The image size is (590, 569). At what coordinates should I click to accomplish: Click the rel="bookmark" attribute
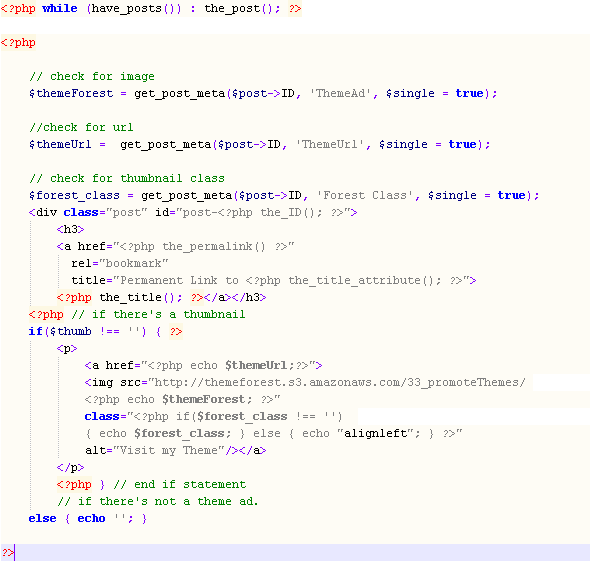pyautogui.click(x=120, y=263)
